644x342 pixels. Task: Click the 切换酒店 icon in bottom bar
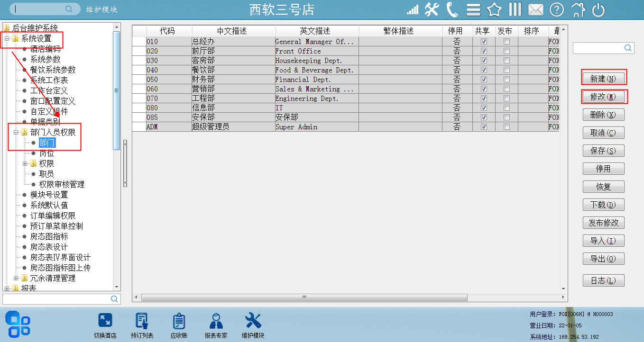(x=105, y=321)
